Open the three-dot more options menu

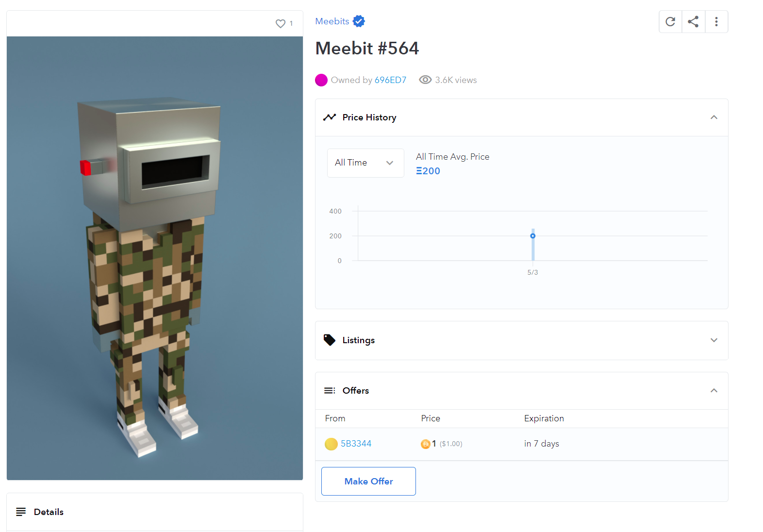[716, 22]
